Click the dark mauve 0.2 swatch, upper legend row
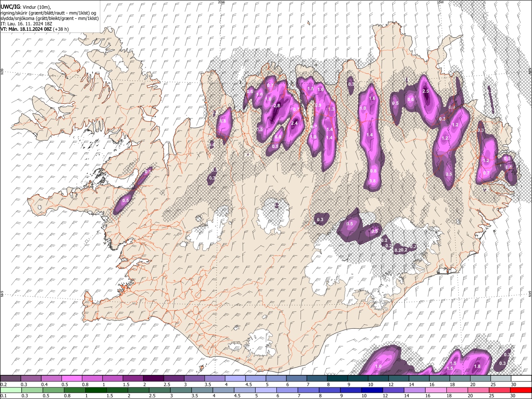 coord(11,378)
